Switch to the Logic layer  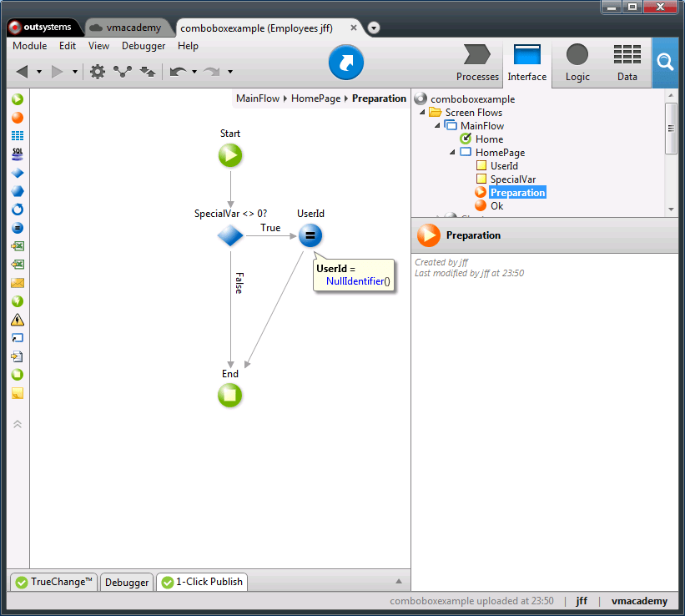(x=577, y=63)
